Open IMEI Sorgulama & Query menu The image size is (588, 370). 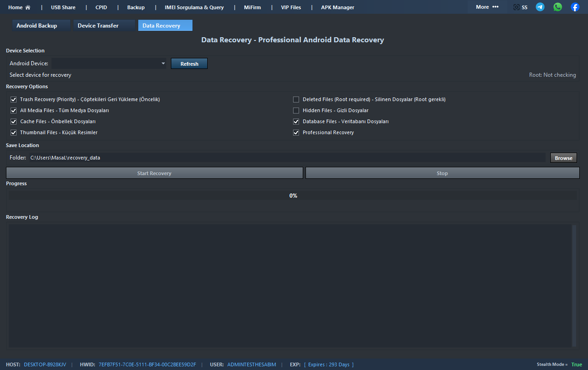tap(194, 7)
